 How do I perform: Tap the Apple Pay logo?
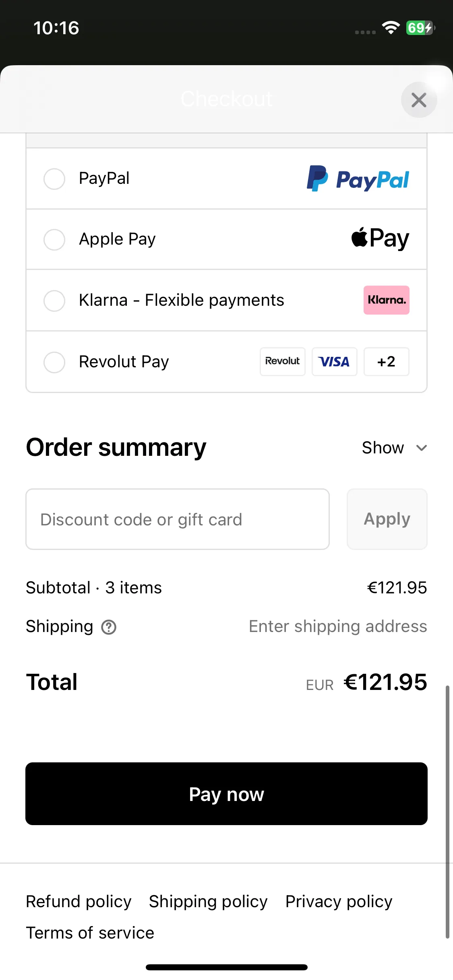(x=380, y=238)
